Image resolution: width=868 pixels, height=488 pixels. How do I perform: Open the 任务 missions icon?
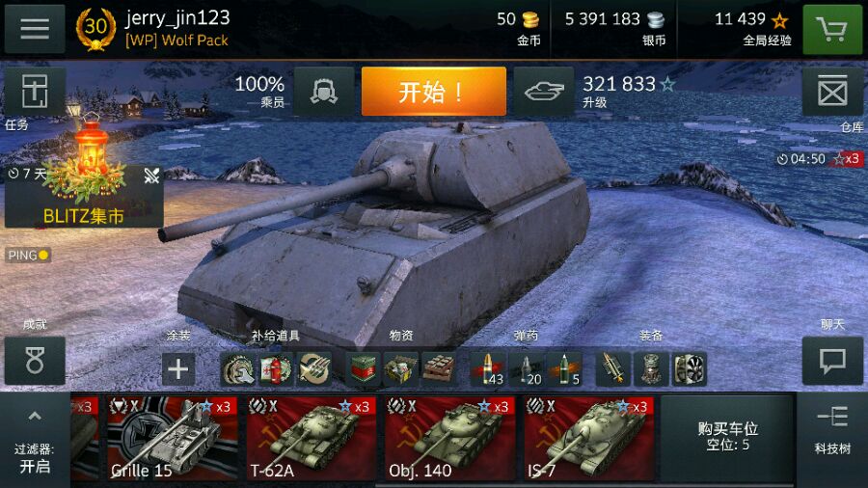[x=35, y=92]
